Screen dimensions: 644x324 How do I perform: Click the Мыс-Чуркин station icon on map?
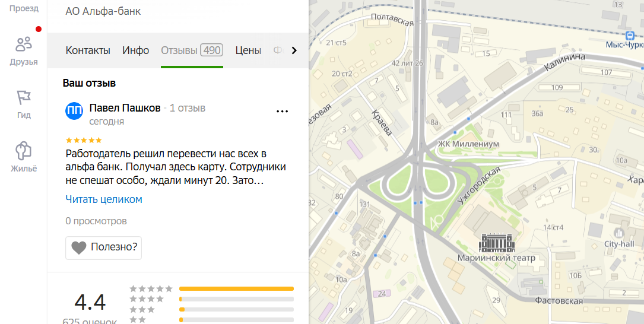click(x=630, y=35)
